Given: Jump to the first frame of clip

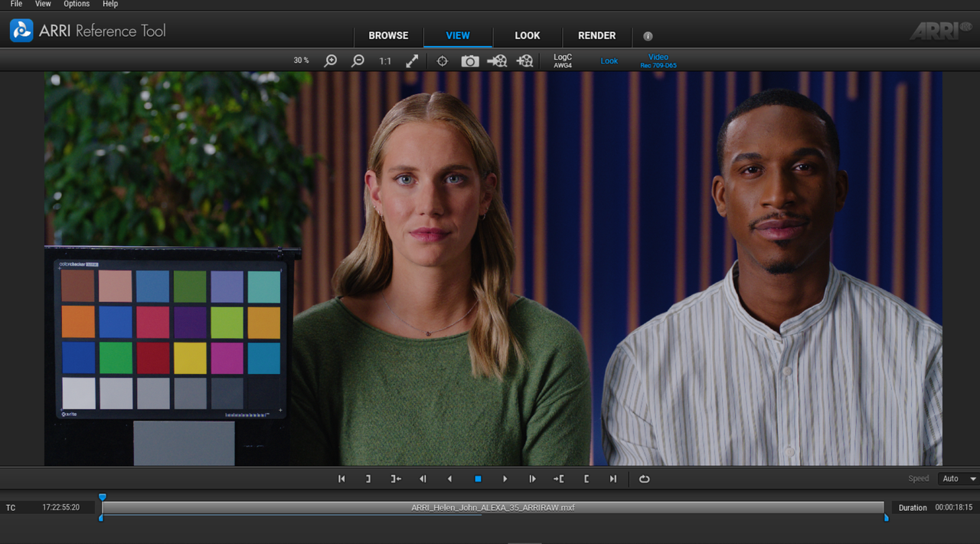Looking at the screenshot, I should pyautogui.click(x=341, y=479).
